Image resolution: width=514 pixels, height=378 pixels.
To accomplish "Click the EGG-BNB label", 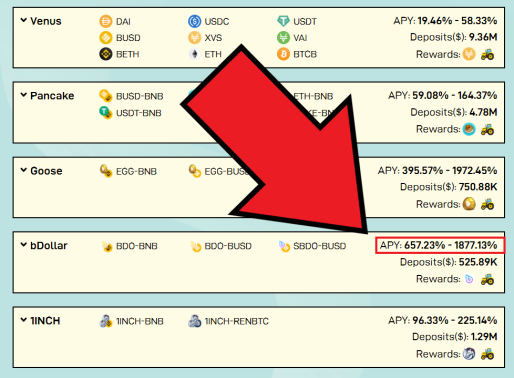I will click(136, 172).
